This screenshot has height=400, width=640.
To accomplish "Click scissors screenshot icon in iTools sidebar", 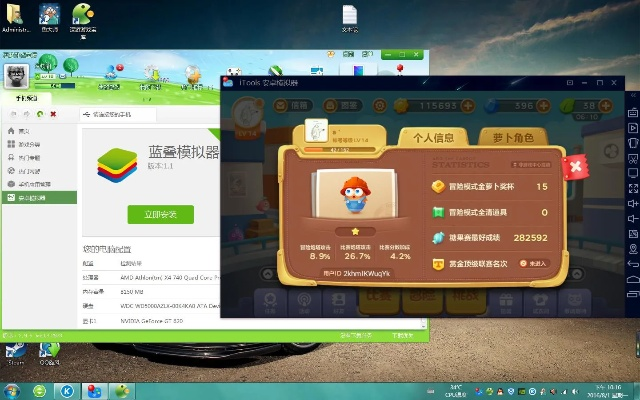I will coord(633,158).
